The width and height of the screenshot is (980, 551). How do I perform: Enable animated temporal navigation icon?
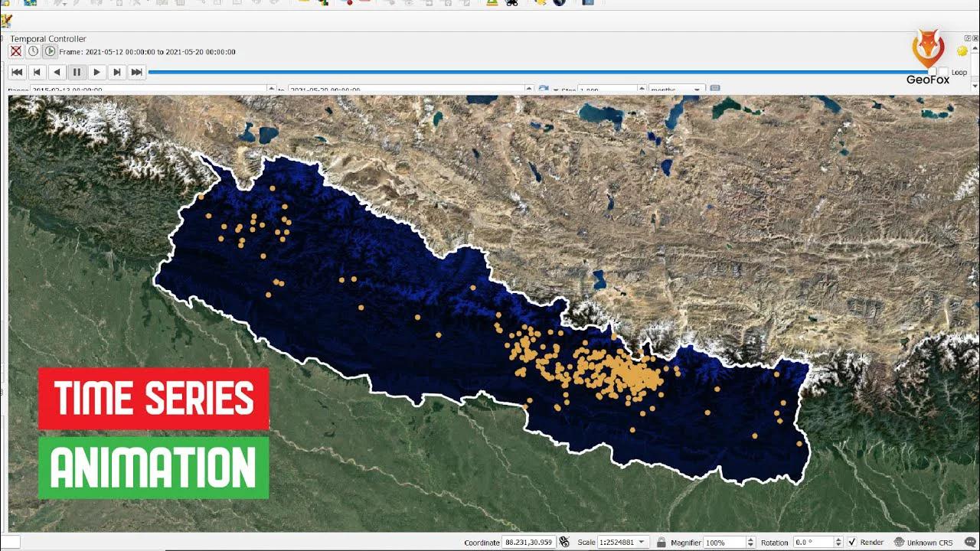click(x=51, y=51)
